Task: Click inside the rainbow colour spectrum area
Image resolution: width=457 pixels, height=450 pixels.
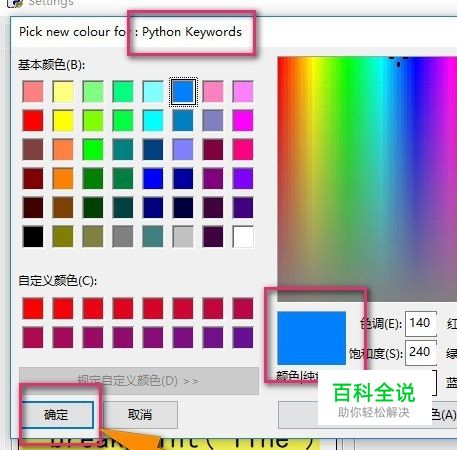Action: point(367,179)
